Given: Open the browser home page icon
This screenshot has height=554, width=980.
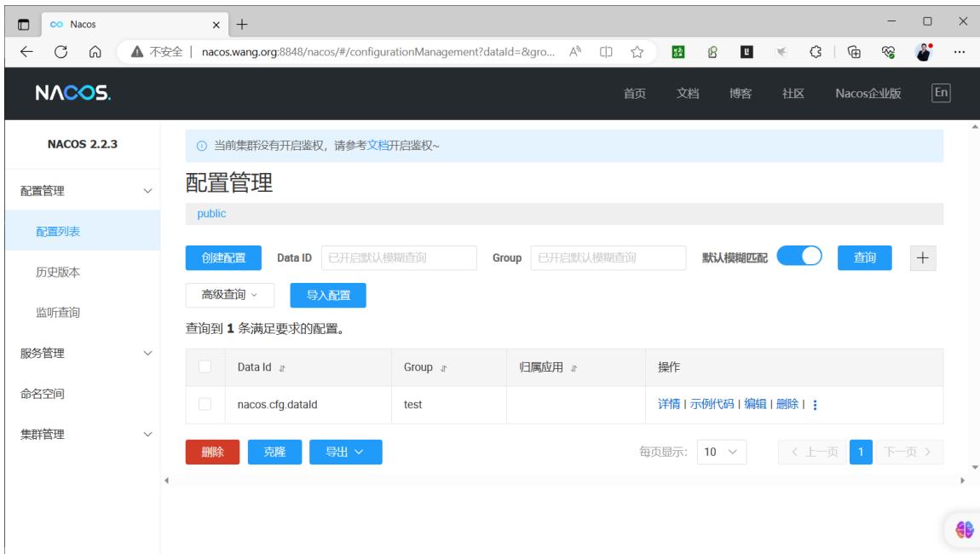Looking at the screenshot, I should click(x=95, y=52).
